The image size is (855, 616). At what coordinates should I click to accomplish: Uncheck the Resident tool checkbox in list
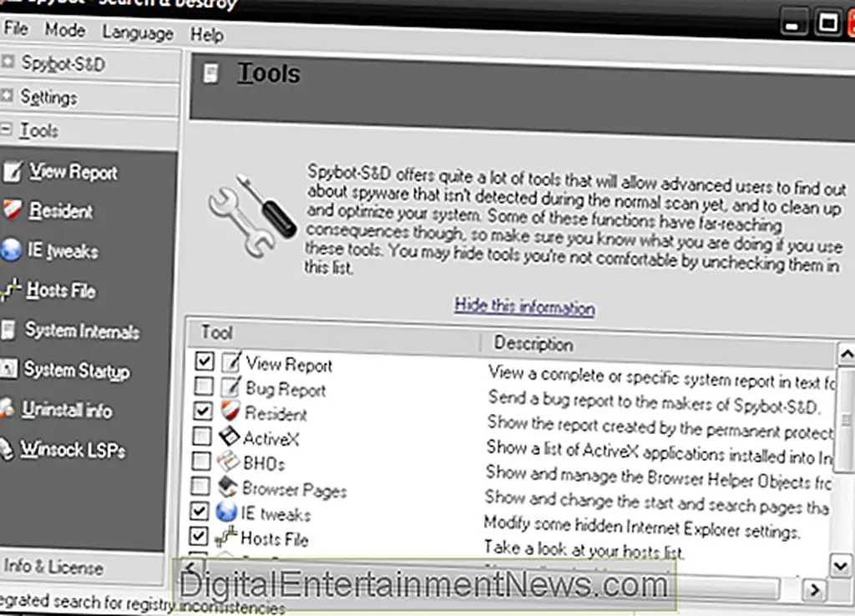pos(203,412)
